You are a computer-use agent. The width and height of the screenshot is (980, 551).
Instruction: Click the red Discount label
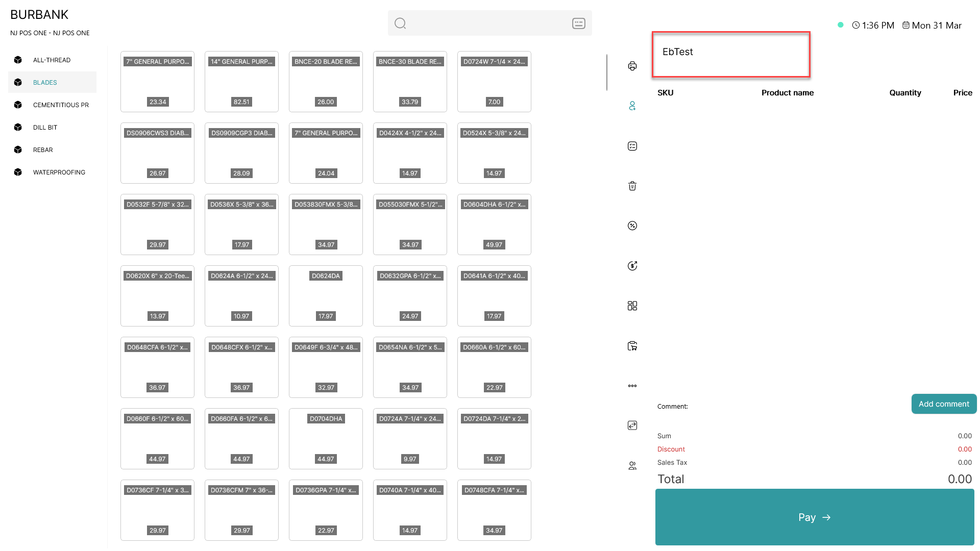(x=671, y=449)
